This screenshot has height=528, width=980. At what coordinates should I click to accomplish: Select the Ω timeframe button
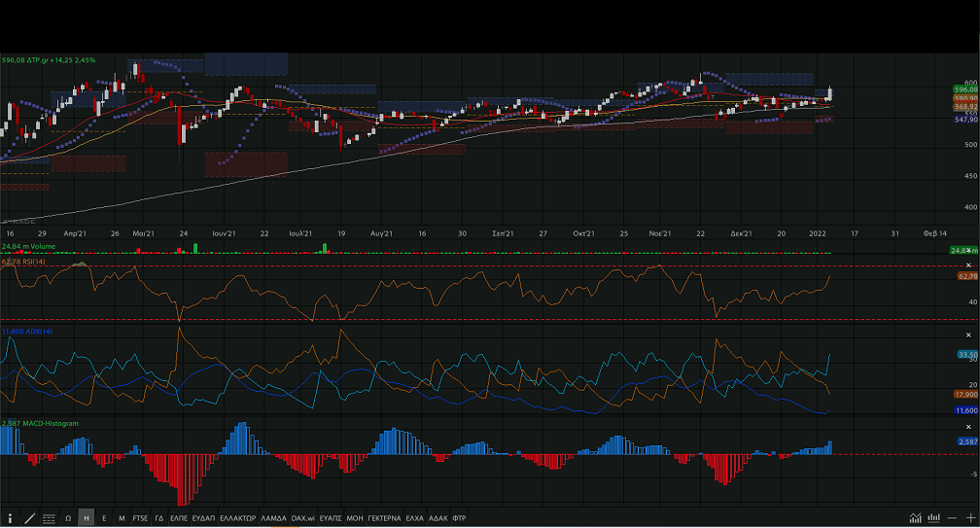(x=68, y=518)
